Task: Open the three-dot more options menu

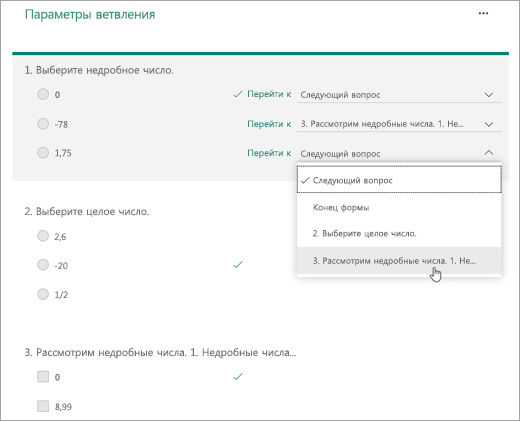Action: coord(483,13)
